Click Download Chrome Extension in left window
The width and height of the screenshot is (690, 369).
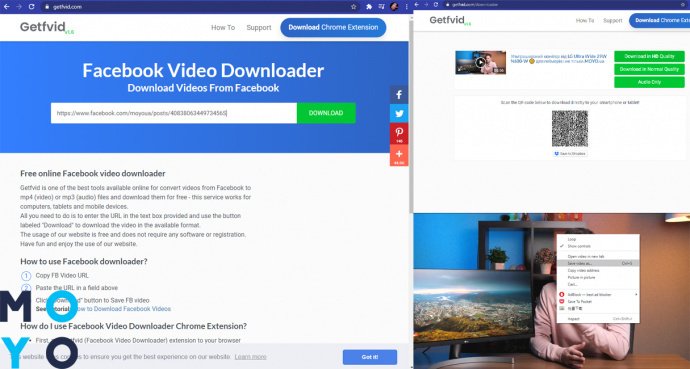333,27
